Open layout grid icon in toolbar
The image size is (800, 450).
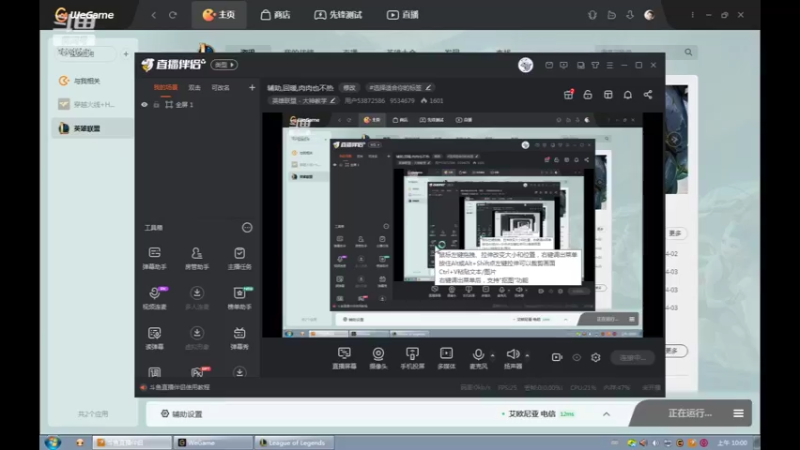[608, 95]
